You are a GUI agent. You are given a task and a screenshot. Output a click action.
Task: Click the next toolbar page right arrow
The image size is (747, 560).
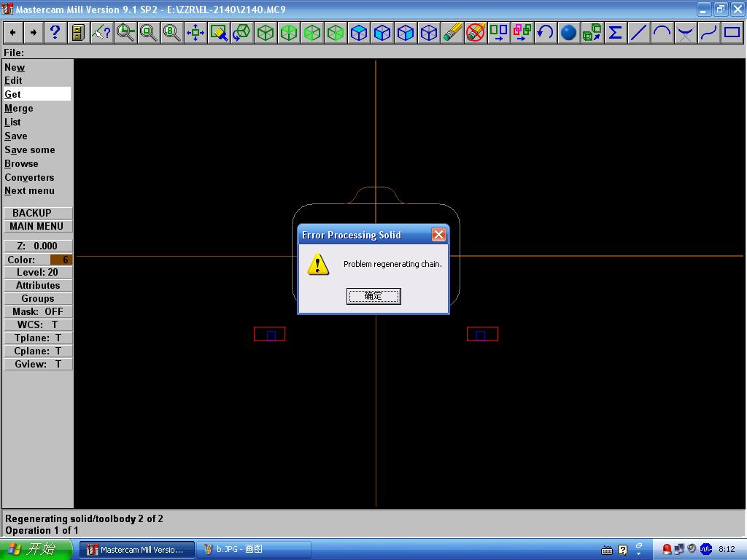click(34, 33)
